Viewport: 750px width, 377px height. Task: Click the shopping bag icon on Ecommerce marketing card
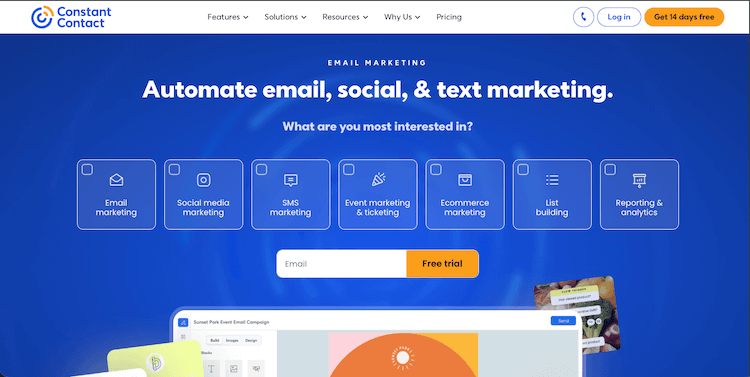coord(465,180)
